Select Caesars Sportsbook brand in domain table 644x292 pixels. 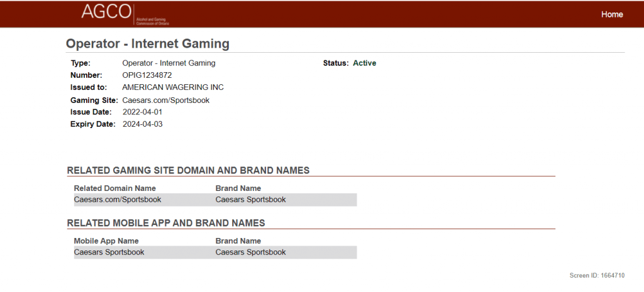(250, 200)
